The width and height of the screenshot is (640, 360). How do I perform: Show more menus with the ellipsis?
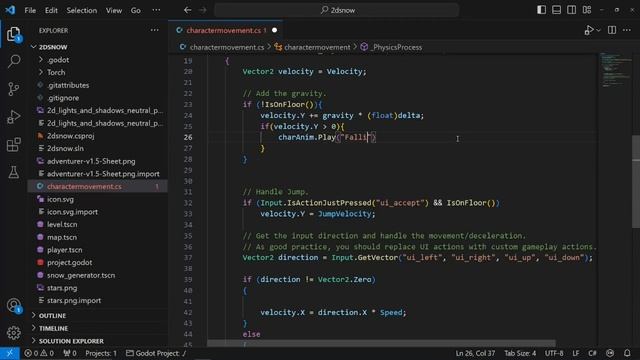pos(156,10)
